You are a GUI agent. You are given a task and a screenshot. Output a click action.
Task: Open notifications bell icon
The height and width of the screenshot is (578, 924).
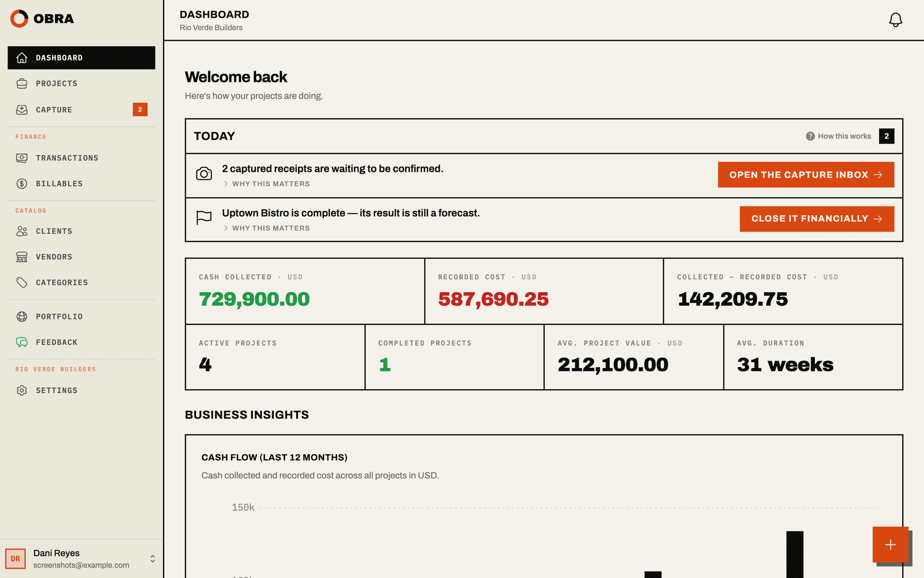896,20
